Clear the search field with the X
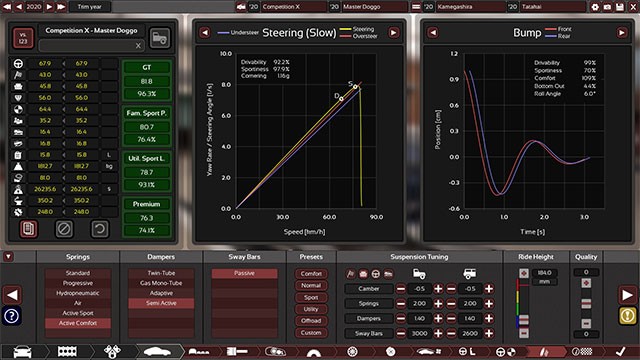Image resolution: width=640 pixels, height=360 pixels. click(138, 46)
